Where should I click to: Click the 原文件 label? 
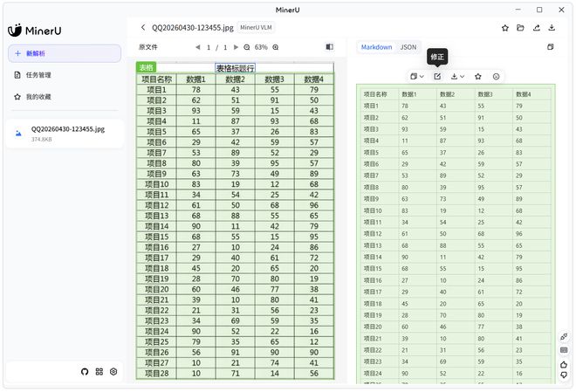tap(148, 47)
